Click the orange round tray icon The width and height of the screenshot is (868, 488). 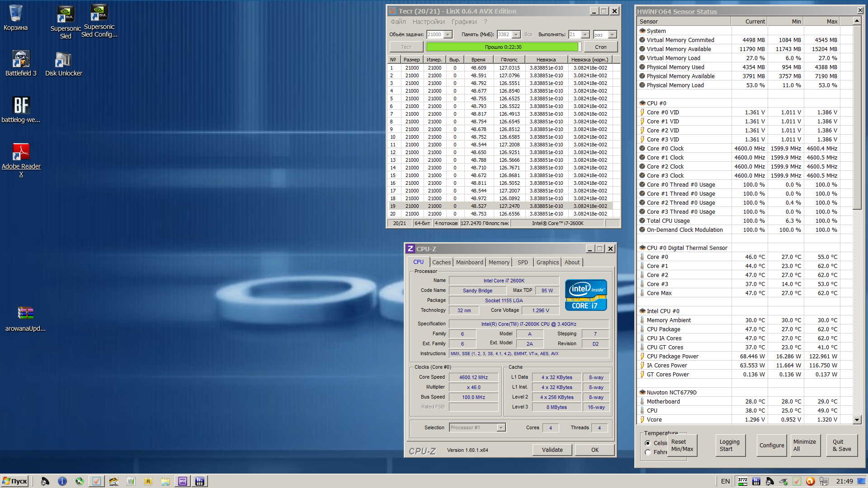coord(811,481)
